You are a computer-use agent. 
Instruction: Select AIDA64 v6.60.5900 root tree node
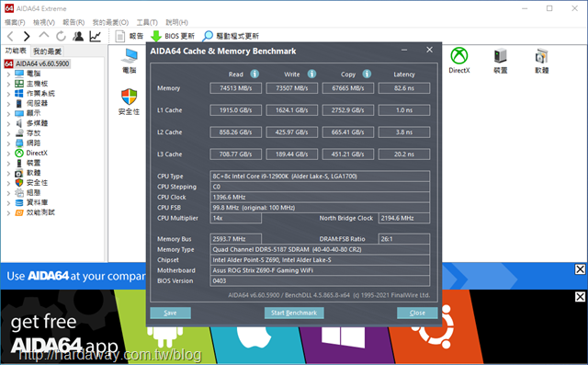tap(37, 63)
